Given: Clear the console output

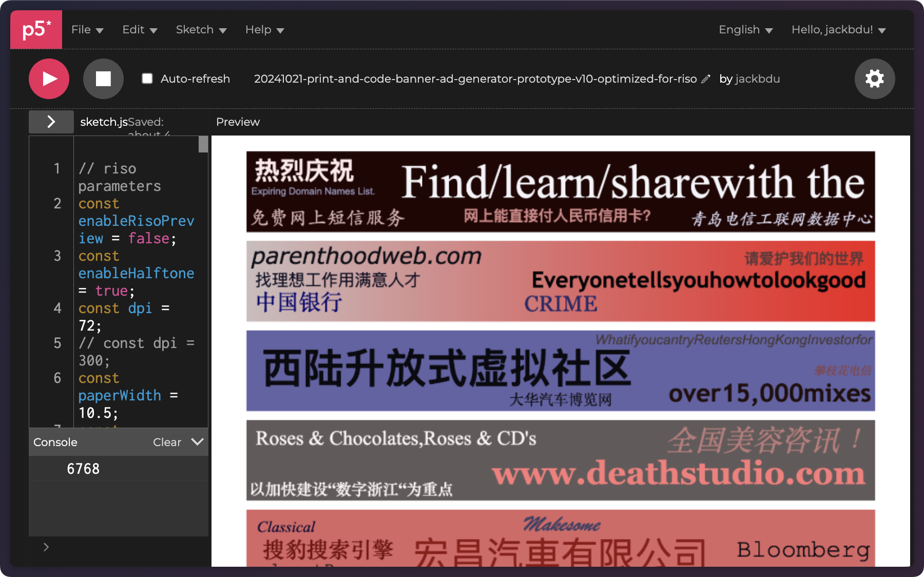Looking at the screenshot, I should coord(167,442).
